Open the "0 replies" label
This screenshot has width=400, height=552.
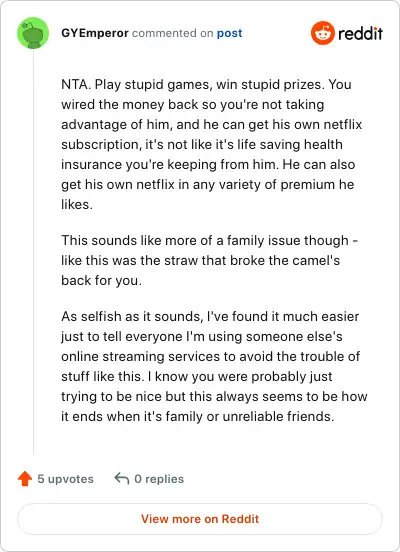tap(159, 479)
